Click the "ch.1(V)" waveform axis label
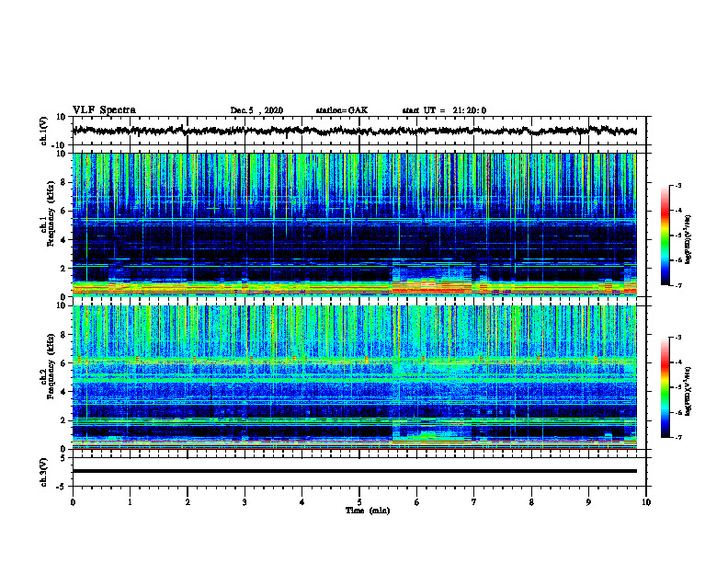Screen dimensions: 728x563 coord(43,131)
